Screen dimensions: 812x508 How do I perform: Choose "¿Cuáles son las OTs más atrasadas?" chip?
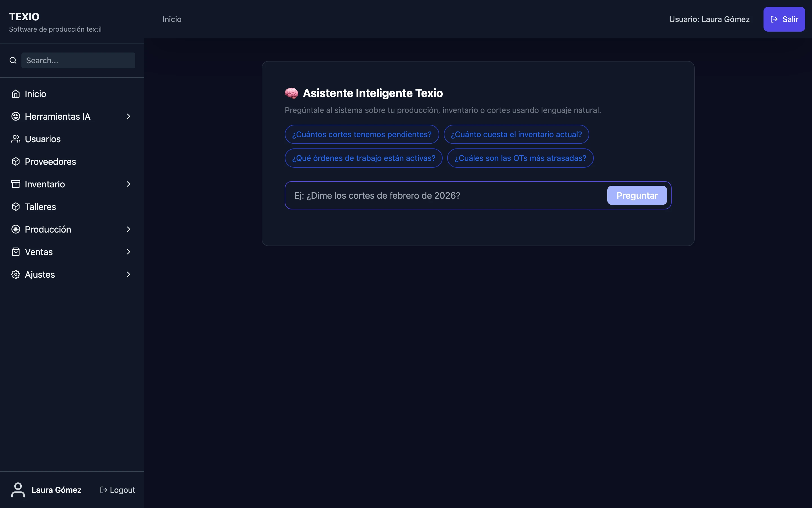point(520,158)
